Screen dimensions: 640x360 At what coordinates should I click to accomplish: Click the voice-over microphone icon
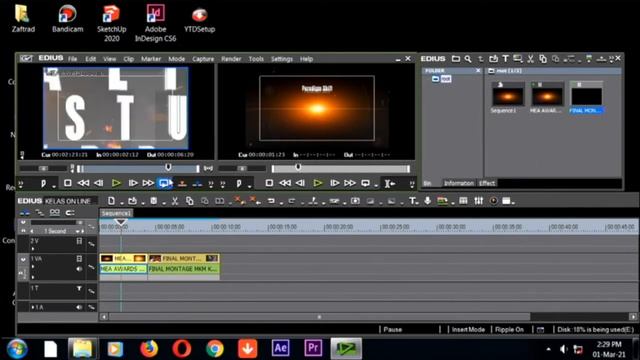coord(427,200)
